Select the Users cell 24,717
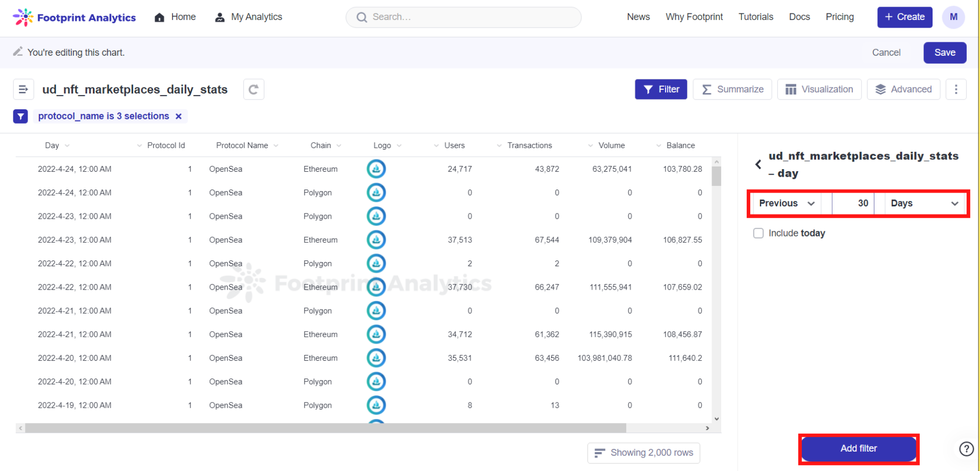Screen dimensions: 980x471 point(459,169)
